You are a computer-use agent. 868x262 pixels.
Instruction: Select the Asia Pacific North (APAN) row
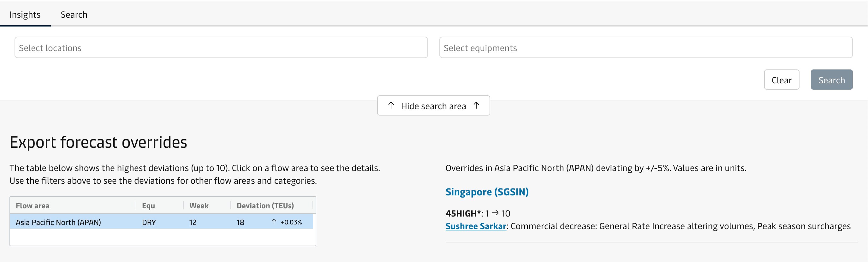coord(58,222)
